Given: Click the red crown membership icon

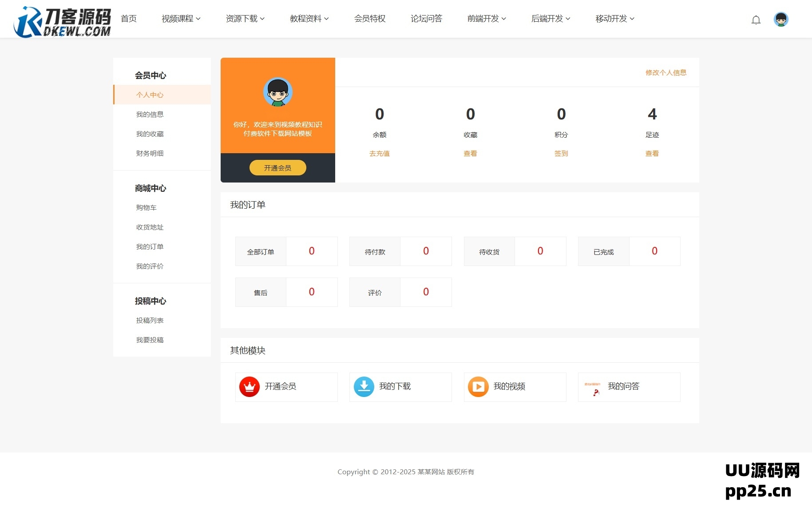Looking at the screenshot, I should (249, 387).
